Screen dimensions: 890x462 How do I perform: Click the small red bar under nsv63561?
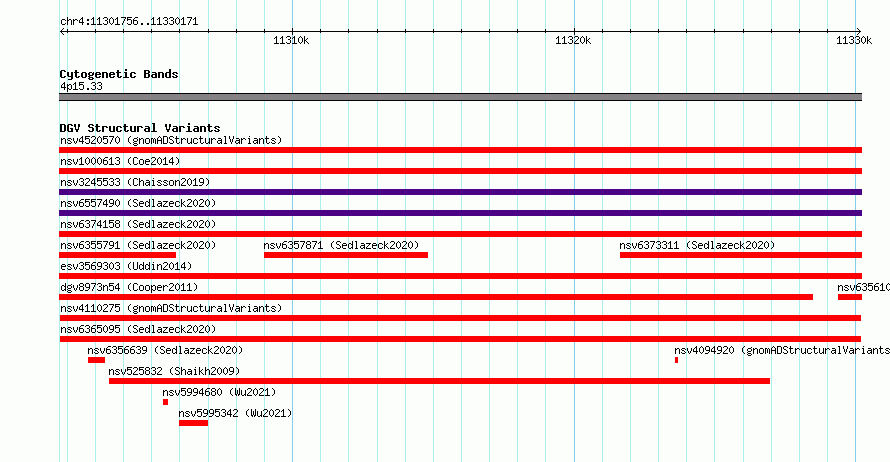[850, 297]
